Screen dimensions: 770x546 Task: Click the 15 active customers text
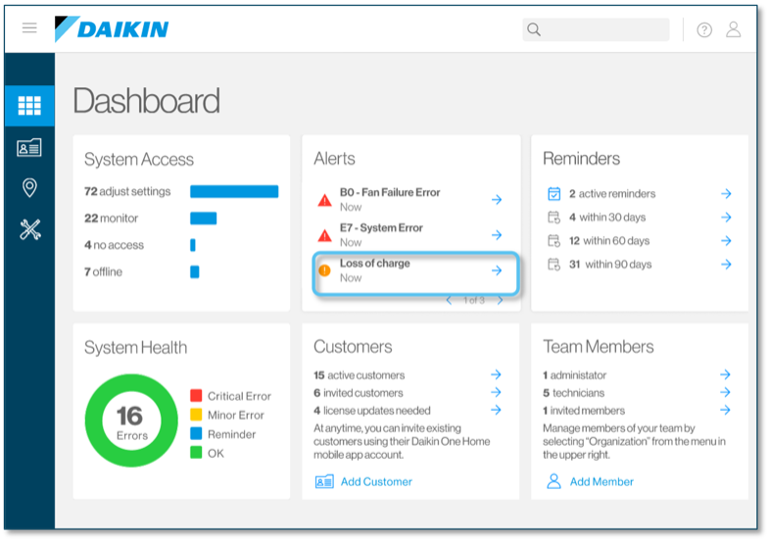(x=359, y=375)
